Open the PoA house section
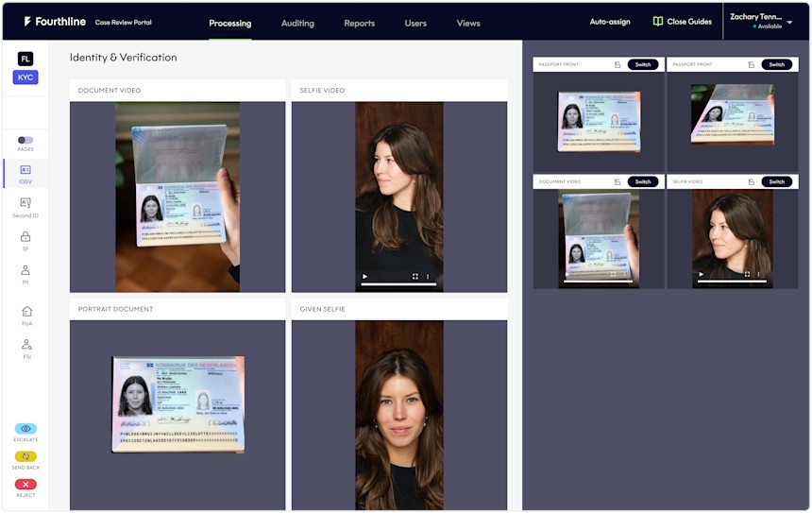The image size is (812, 513). pyautogui.click(x=27, y=315)
